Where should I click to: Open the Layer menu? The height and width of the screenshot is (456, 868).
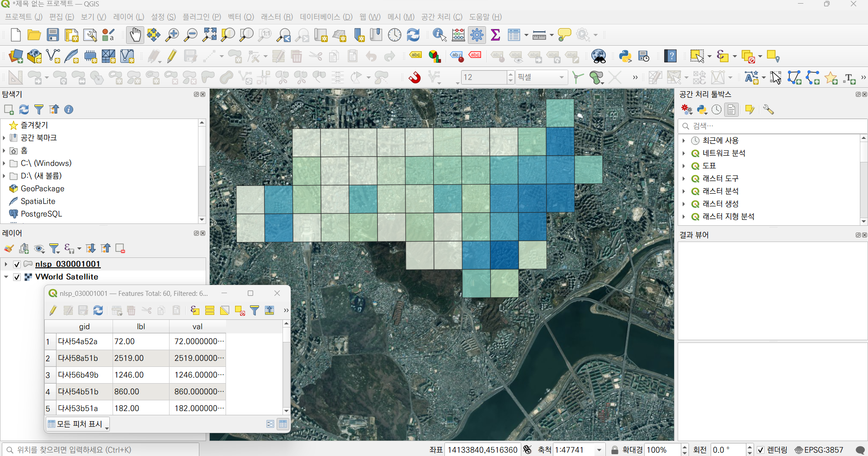pyautogui.click(x=128, y=17)
